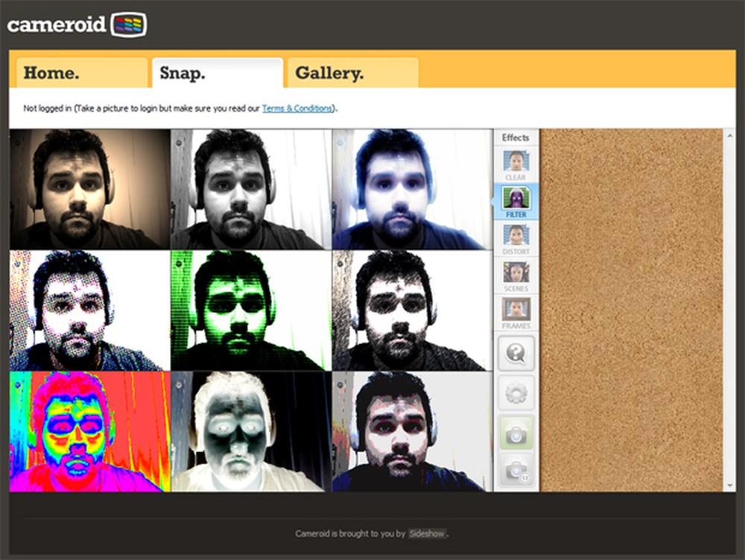Take a picture with the camera icon

tap(516, 432)
